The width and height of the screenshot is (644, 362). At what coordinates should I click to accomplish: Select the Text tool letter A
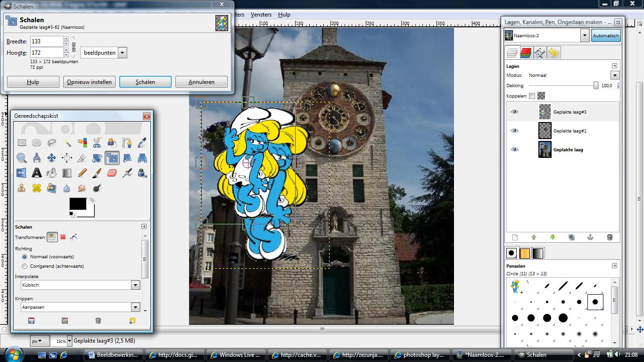coord(37,173)
